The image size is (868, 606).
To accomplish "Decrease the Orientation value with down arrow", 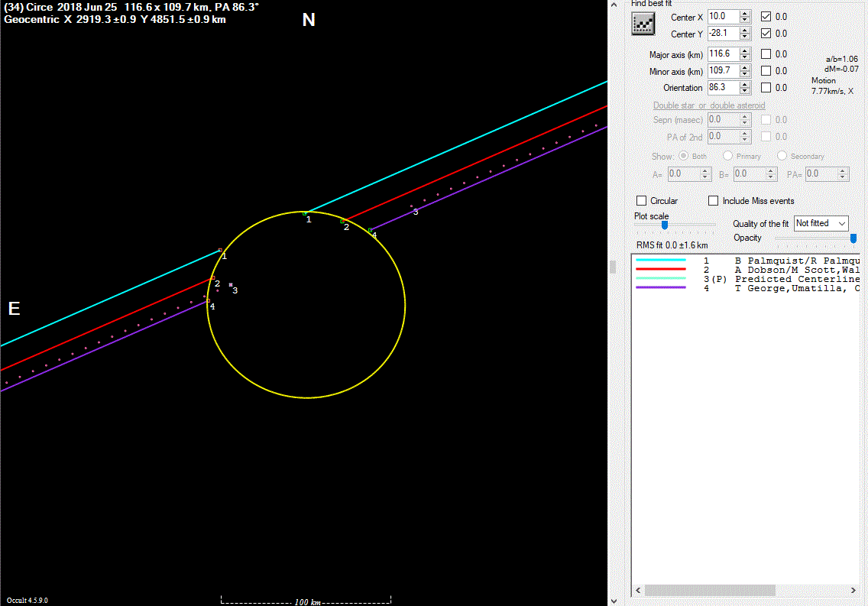I will (744, 91).
